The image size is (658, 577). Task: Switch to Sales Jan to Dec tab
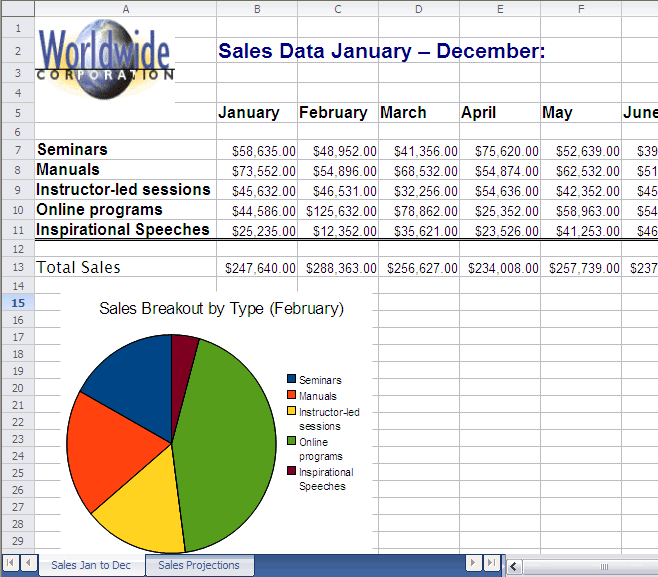91,565
